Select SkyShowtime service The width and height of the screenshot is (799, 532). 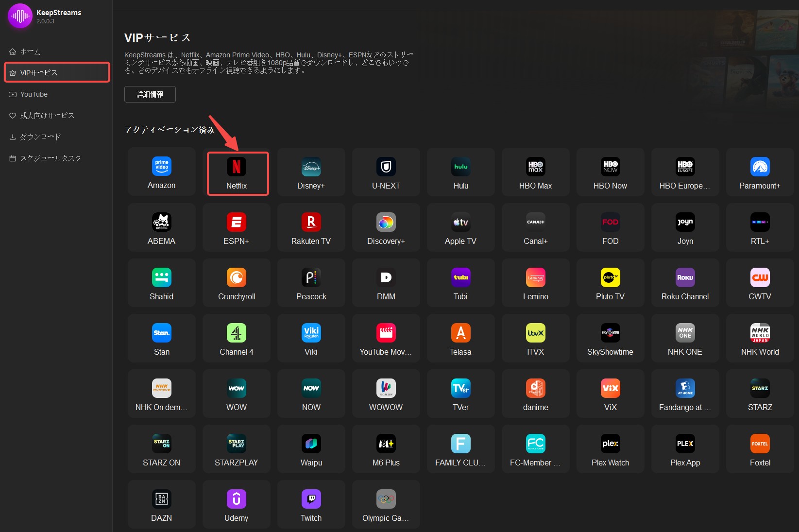tap(611, 338)
